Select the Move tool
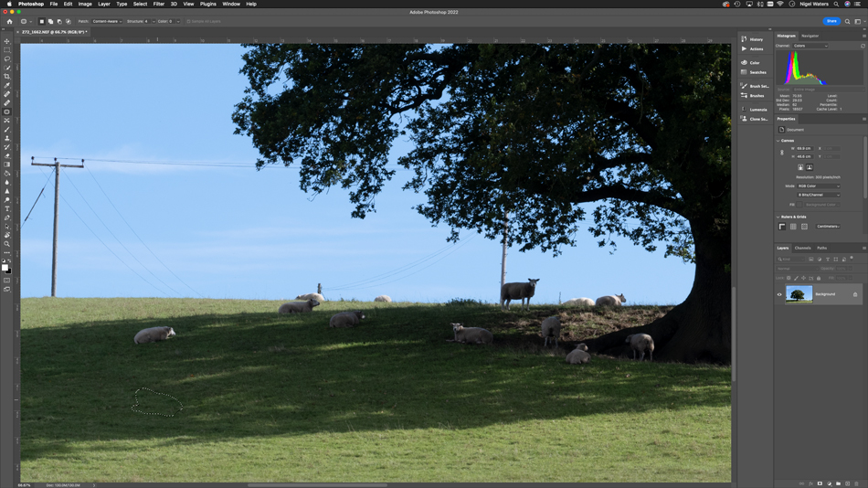868x488 pixels. [7, 41]
